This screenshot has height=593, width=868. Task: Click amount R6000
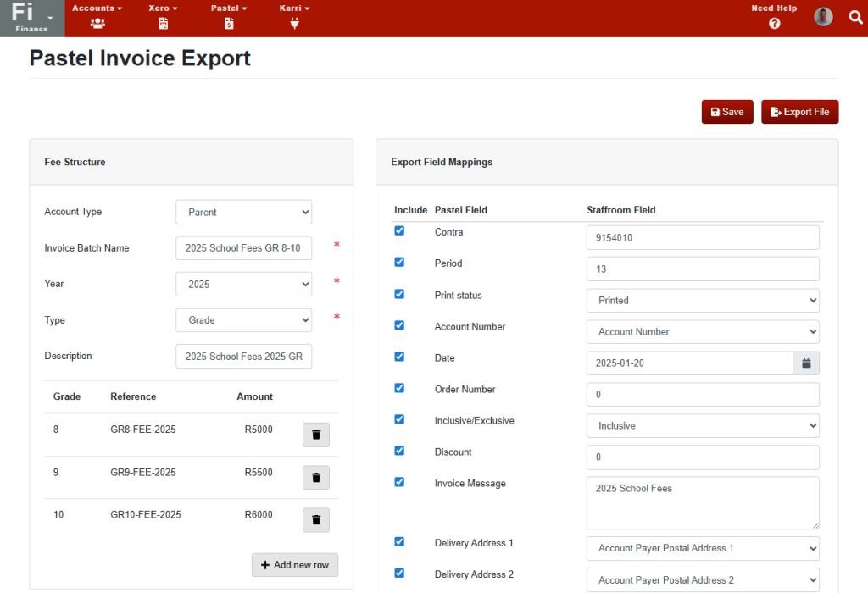click(259, 514)
